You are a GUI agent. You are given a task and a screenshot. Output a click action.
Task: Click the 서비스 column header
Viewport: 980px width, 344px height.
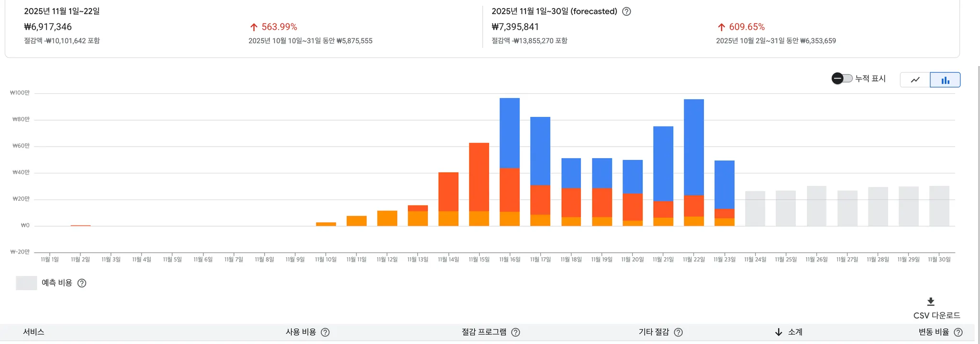33,332
